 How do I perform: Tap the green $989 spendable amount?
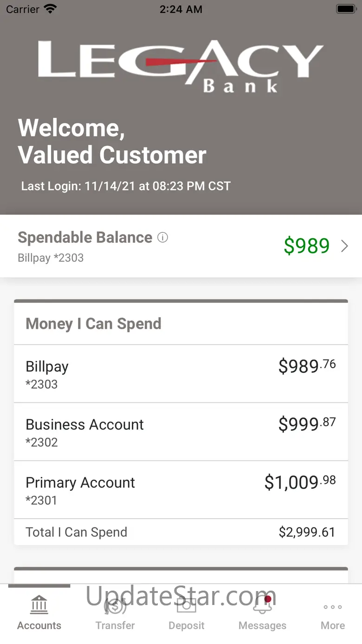coord(307,246)
